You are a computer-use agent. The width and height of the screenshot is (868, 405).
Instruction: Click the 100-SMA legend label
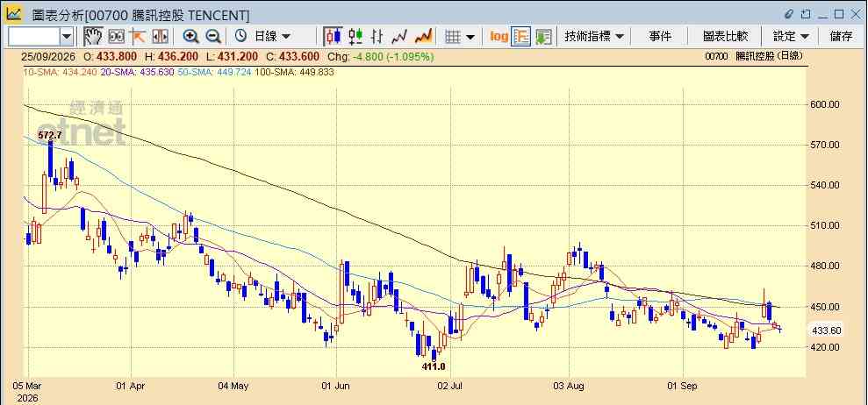pos(296,72)
